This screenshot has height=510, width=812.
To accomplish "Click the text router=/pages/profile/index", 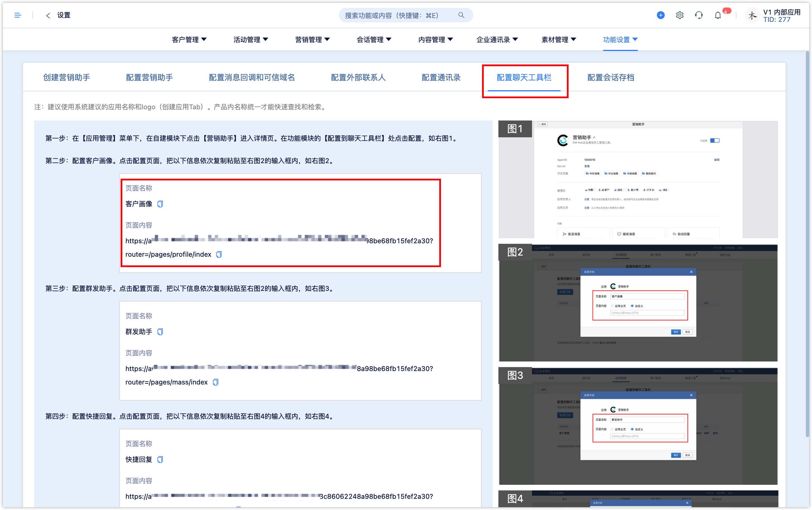I will click(x=168, y=254).
